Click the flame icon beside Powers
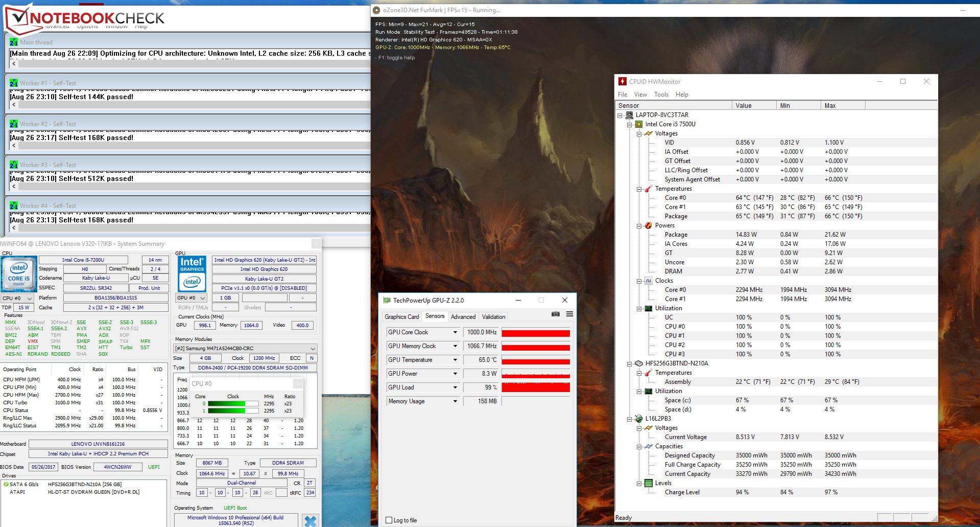This screenshot has height=527, width=980. 649,225
